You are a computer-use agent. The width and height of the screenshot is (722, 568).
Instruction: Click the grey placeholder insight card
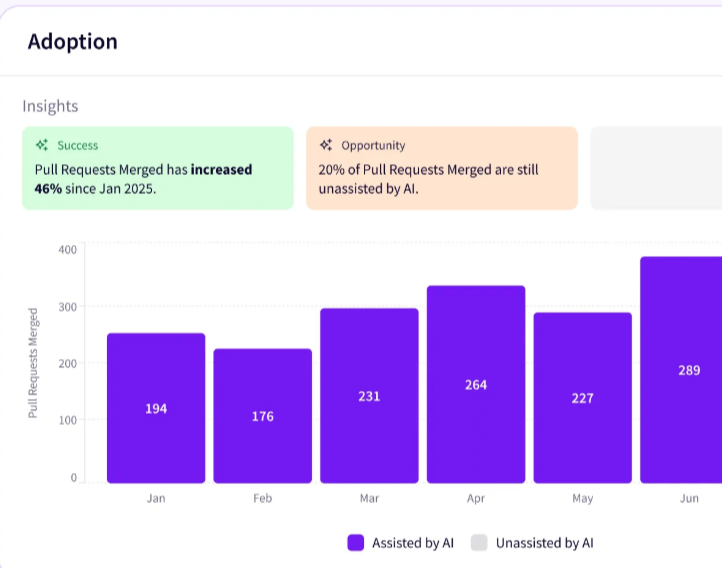(x=656, y=168)
